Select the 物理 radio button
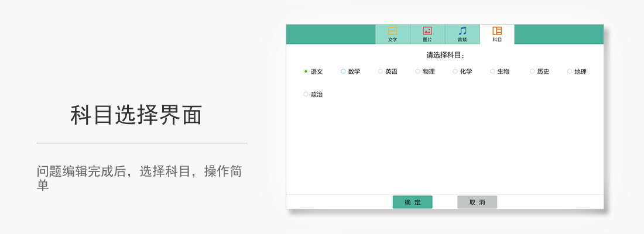 [x=417, y=71]
